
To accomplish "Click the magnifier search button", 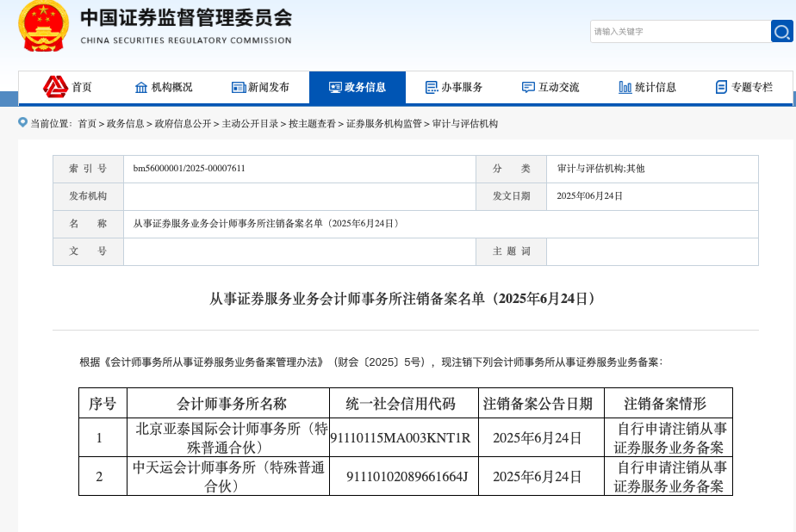I will pyautogui.click(x=781, y=32).
